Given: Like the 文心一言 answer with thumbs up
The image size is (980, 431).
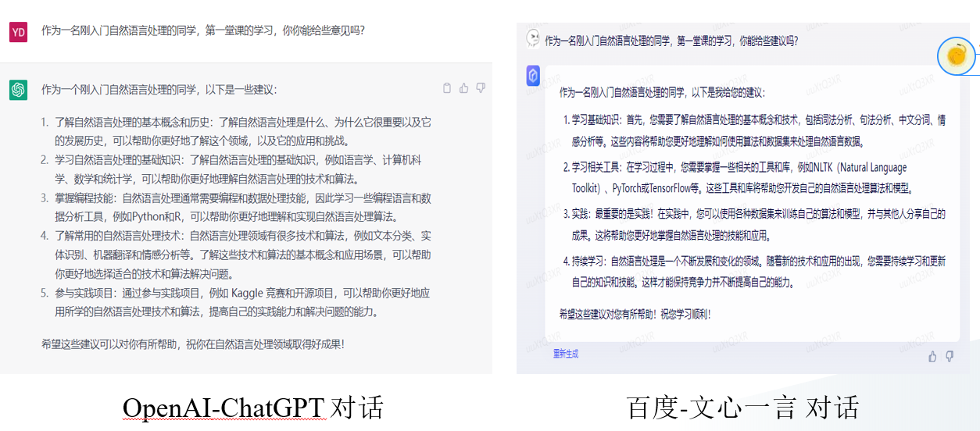Looking at the screenshot, I should tap(932, 356).
